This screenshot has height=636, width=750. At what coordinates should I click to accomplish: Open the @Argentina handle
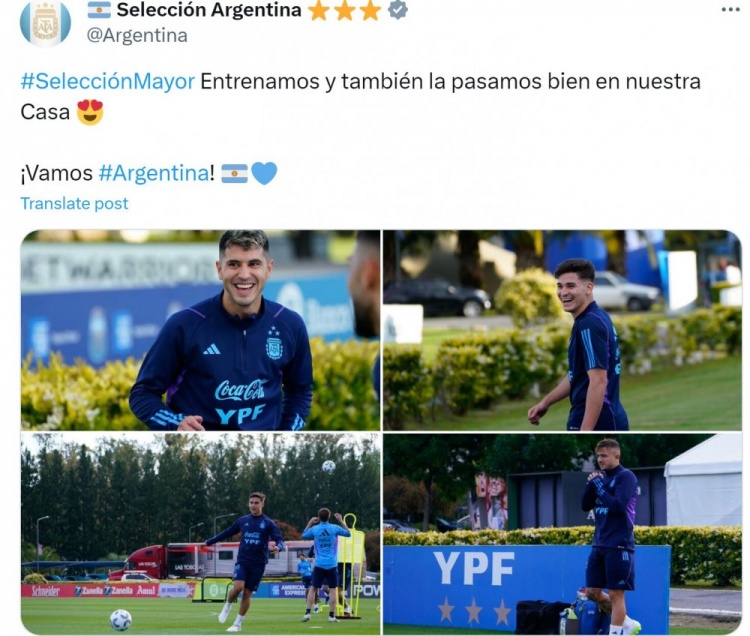tap(137, 35)
